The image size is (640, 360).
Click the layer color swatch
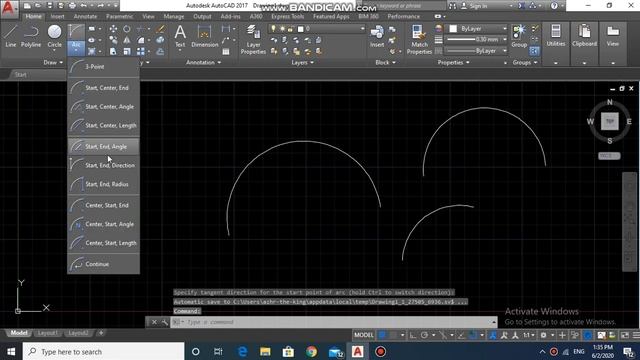tap(301, 29)
